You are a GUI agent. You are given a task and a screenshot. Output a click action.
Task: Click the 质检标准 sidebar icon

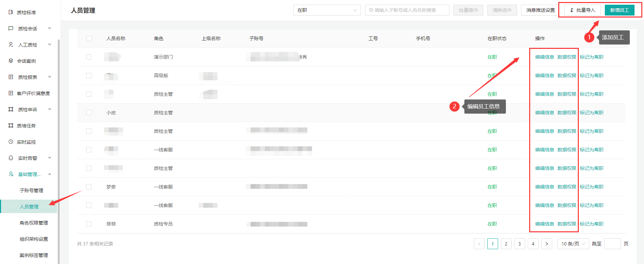[11, 12]
